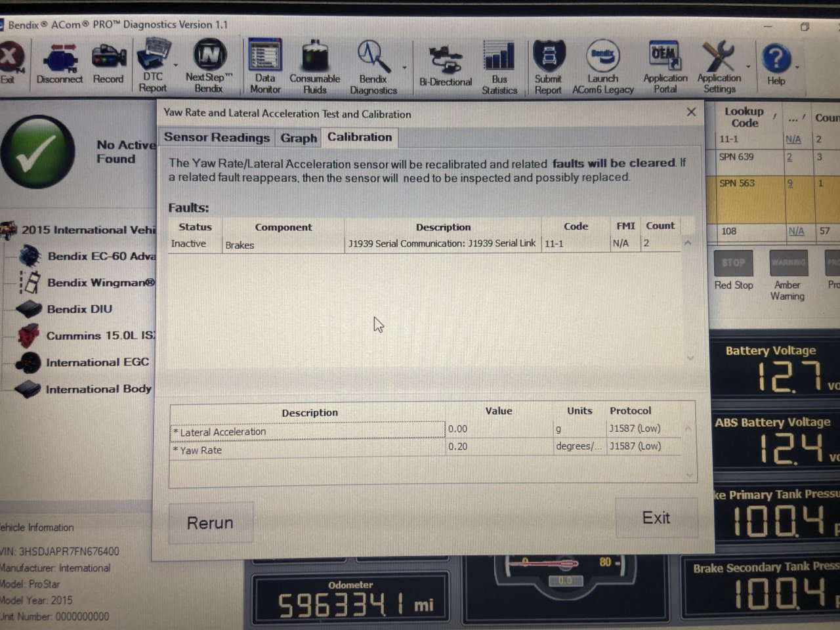Switch to the Sensor Readings tab

pyautogui.click(x=217, y=137)
